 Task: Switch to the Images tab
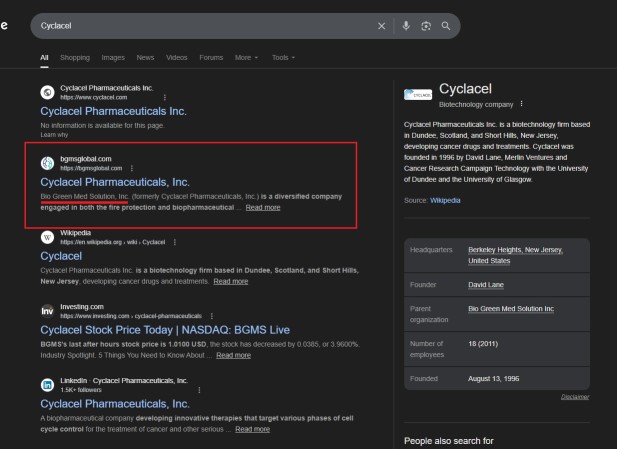[x=113, y=57]
